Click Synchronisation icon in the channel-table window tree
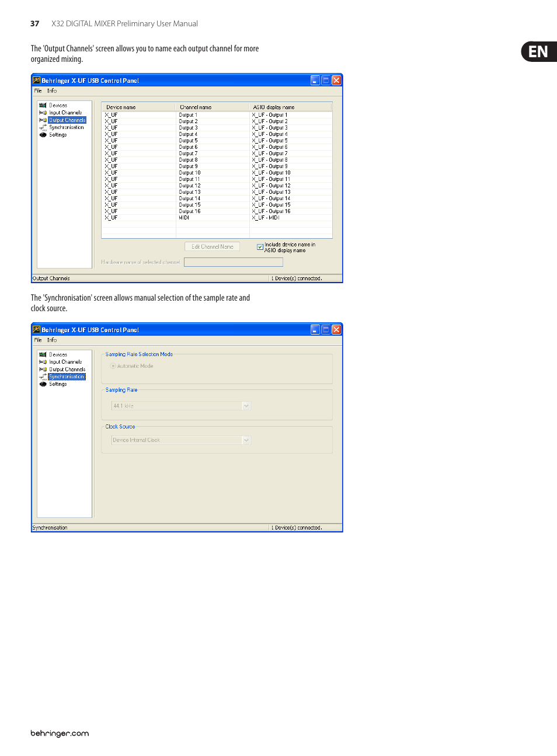This screenshot has height=756, width=557. click(x=43, y=127)
